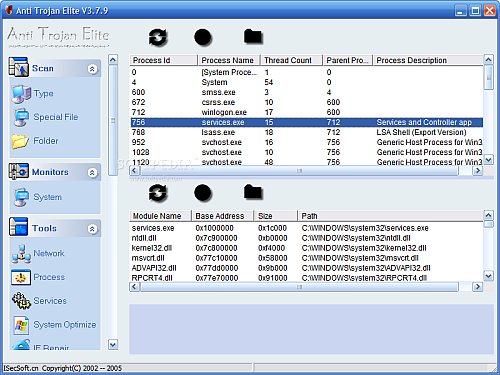Select the services.exe module row

306,228
